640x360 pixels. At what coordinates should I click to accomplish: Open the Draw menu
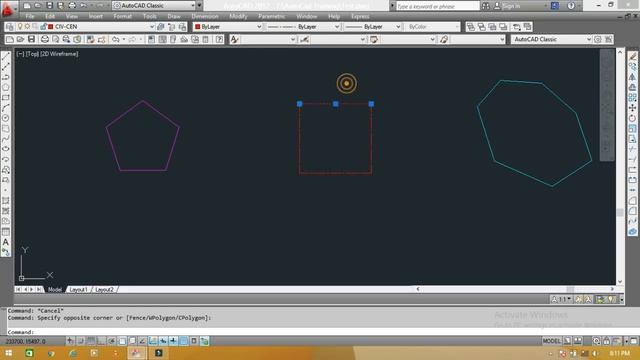174,16
